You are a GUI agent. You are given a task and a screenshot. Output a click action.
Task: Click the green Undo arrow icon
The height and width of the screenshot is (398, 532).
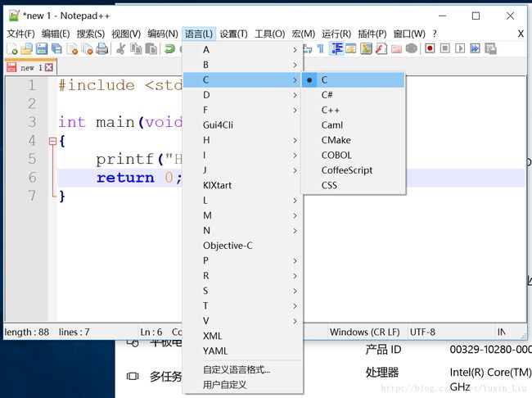tap(169, 49)
